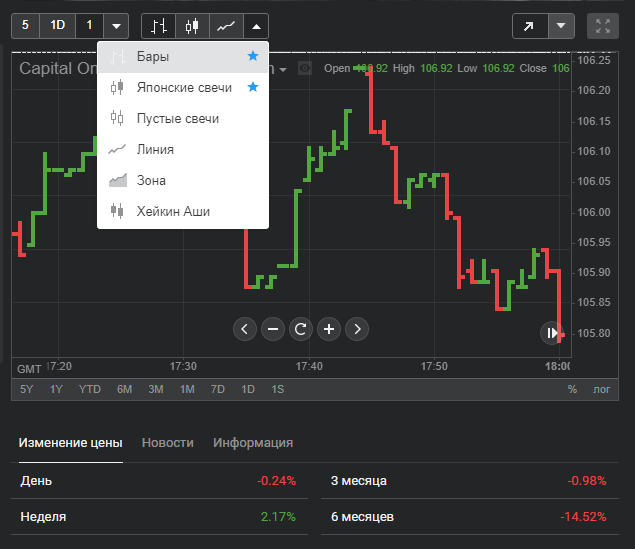Switch to the Новости tab
The height and width of the screenshot is (549, 635).
tap(167, 443)
